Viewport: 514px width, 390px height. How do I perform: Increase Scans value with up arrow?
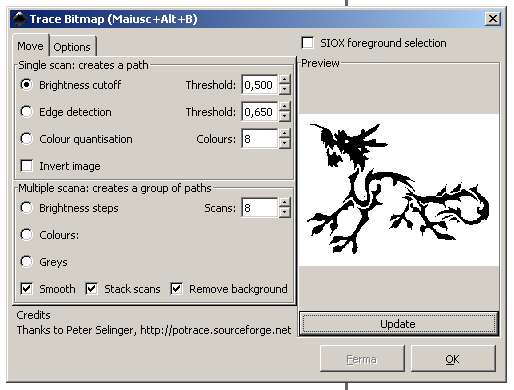284,203
